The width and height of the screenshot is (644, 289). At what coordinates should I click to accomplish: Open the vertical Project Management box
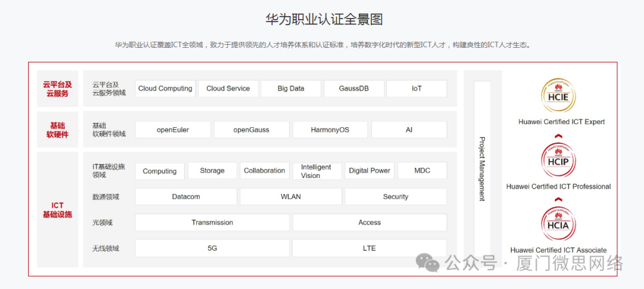482,168
